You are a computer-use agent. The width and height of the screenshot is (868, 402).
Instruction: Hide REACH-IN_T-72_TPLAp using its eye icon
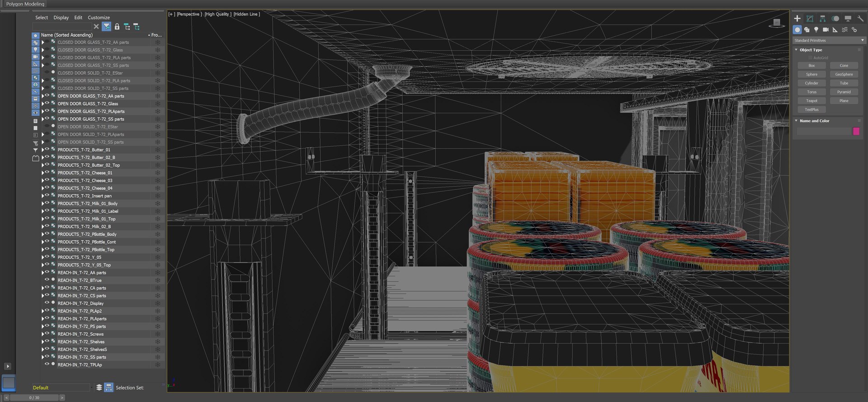(47, 365)
